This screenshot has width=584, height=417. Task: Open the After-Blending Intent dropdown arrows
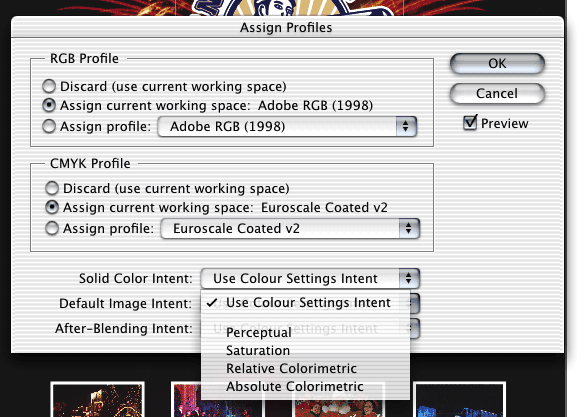(x=414, y=328)
